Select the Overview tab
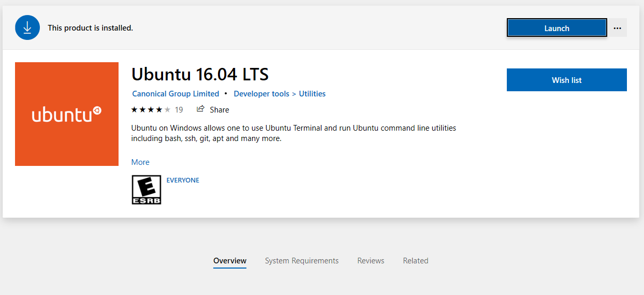This screenshot has width=644, height=295. pyautogui.click(x=230, y=261)
